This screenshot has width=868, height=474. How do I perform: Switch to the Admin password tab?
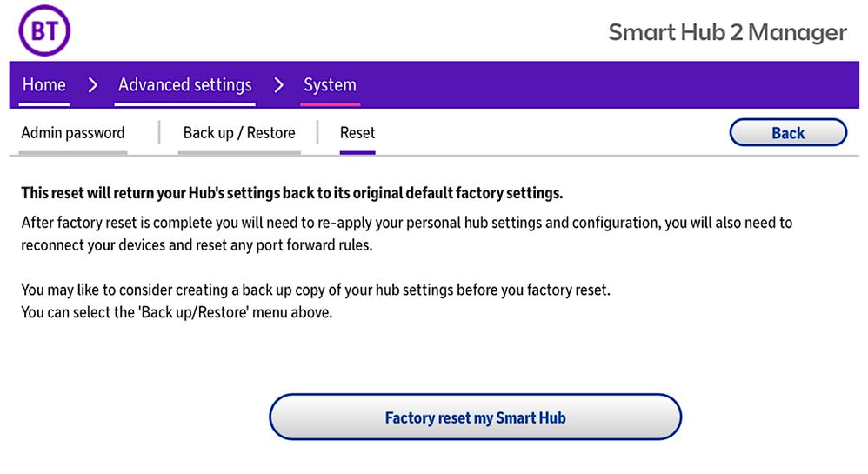click(73, 133)
